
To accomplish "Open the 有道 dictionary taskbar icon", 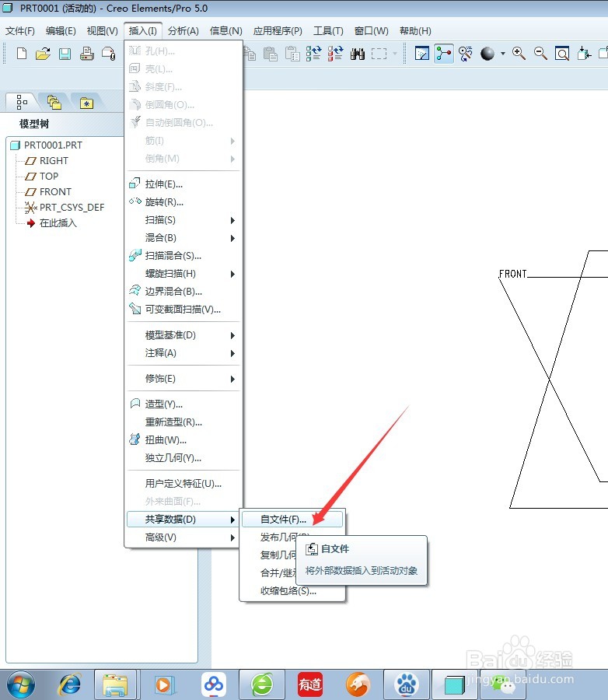I will tap(310, 684).
